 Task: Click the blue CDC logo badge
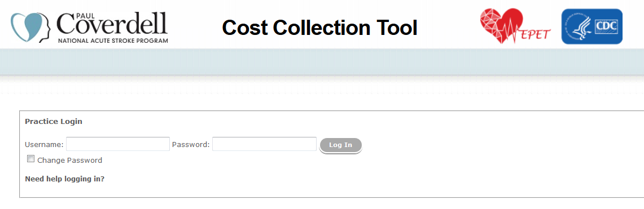point(592,26)
